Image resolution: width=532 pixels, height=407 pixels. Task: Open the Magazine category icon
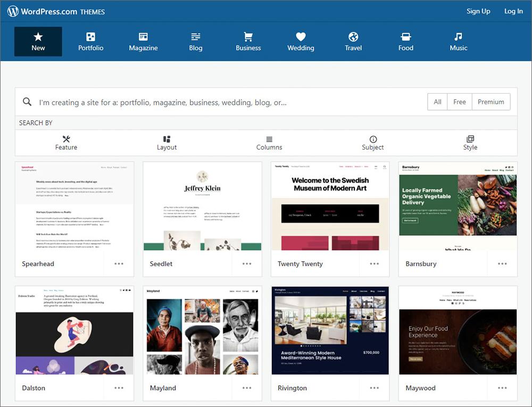pyautogui.click(x=143, y=37)
